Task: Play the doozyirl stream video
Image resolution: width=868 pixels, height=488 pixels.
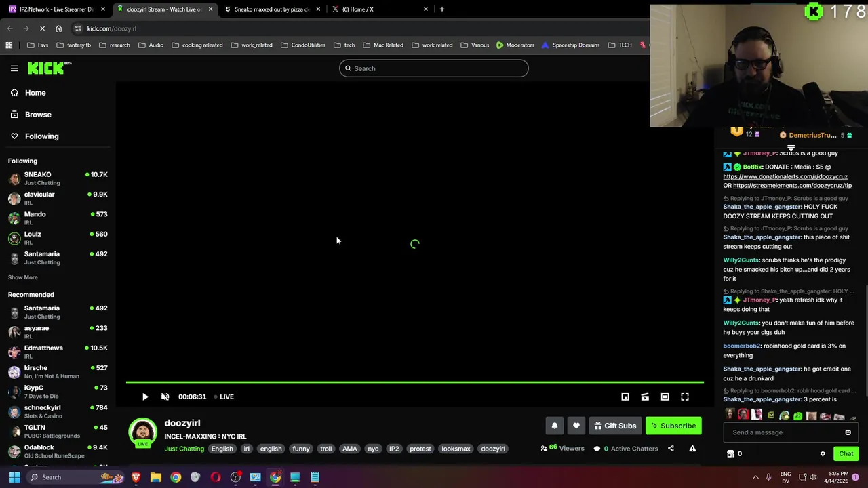Action: [x=145, y=396]
